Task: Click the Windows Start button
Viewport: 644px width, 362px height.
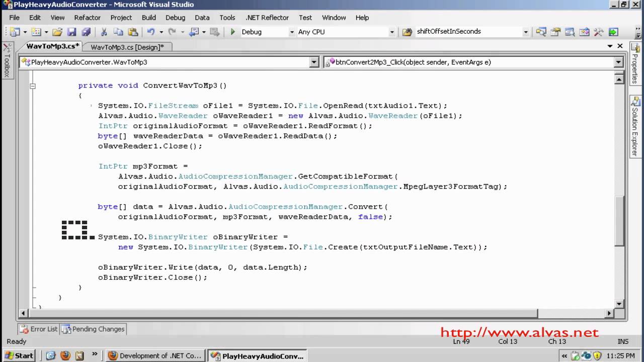Action: point(18,355)
